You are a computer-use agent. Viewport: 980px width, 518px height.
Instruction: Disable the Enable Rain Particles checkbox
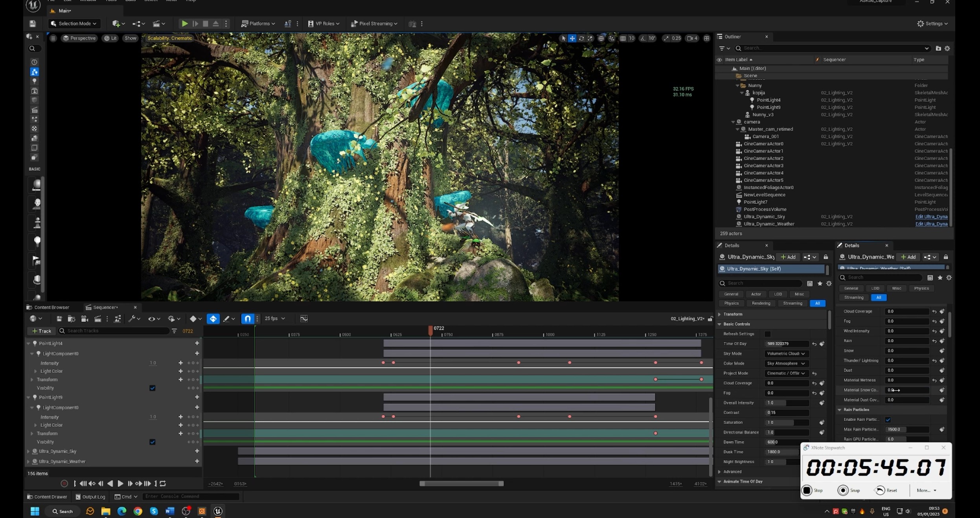point(888,420)
